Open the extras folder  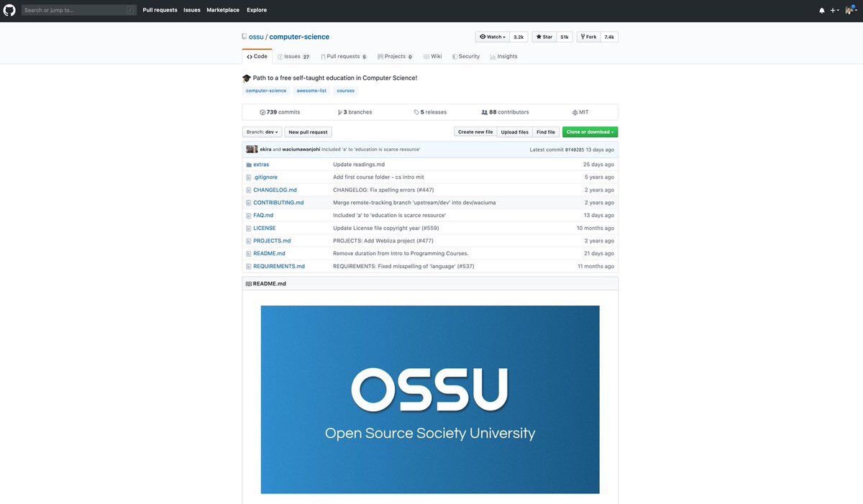pos(261,165)
